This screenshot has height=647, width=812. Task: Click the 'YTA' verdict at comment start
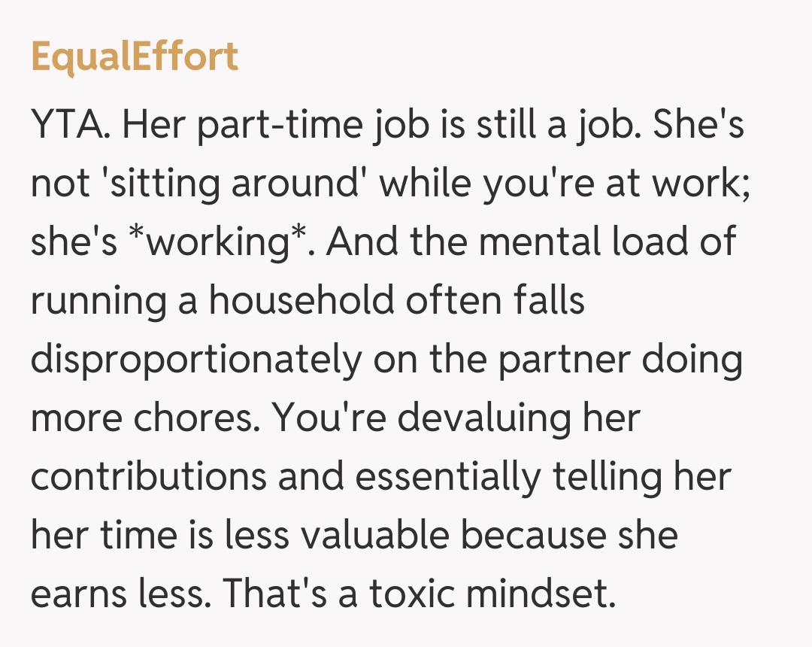click(72, 126)
